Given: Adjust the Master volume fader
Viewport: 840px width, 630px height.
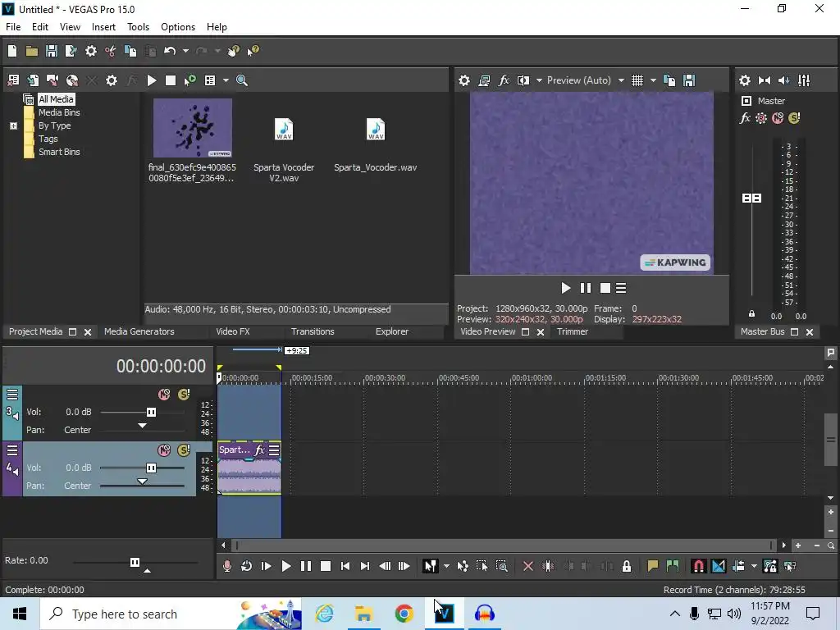Looking at the screenshot, I should click(x=751, y=199).
